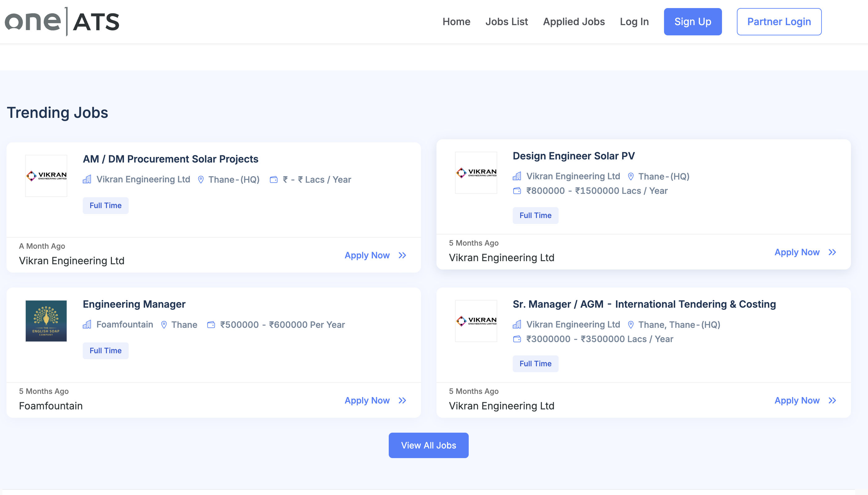This screenshot has height=495, width=868.
Task: Click the Full Time tag on Engineering Manager
Action: (x=105, y=350)
